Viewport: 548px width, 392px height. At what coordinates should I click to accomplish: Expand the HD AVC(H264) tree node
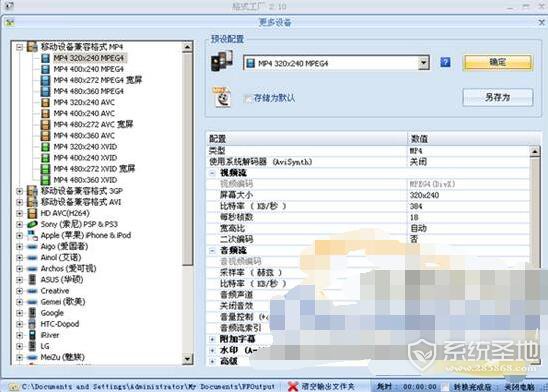click(x=20, y=213)
